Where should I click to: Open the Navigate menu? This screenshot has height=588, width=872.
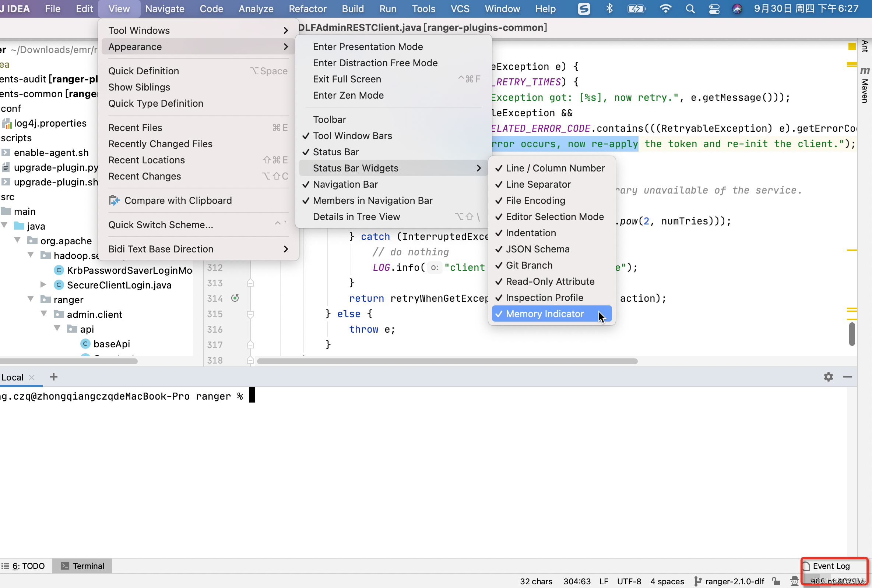pos(165,8)
